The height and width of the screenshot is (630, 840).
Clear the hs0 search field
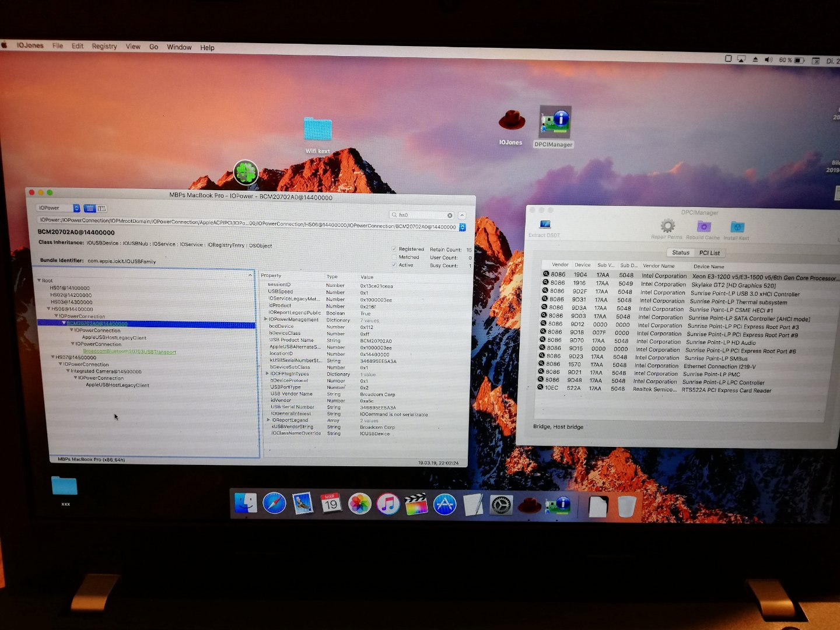[450, 215]
